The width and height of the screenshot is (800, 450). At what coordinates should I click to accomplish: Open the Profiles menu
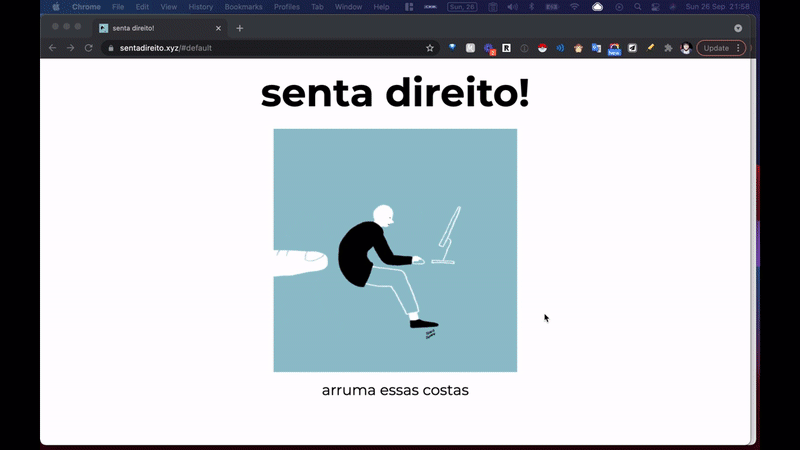point(287,7)
